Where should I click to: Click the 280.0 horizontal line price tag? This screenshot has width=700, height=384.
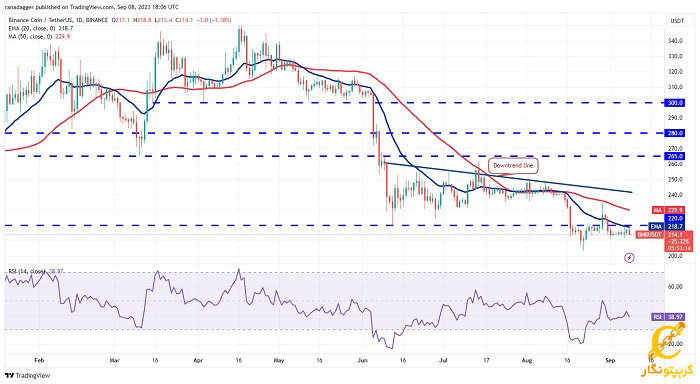pos(675,133)
